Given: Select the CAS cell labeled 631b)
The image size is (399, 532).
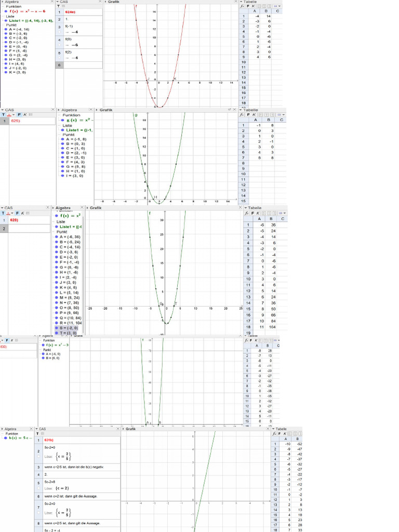Looking at the screenshot, I should coord(82,440).
